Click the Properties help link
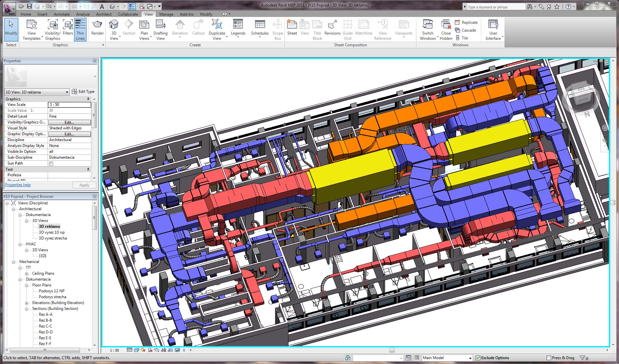Viewport: 619px width, 364px height. (x=18, y=185)
